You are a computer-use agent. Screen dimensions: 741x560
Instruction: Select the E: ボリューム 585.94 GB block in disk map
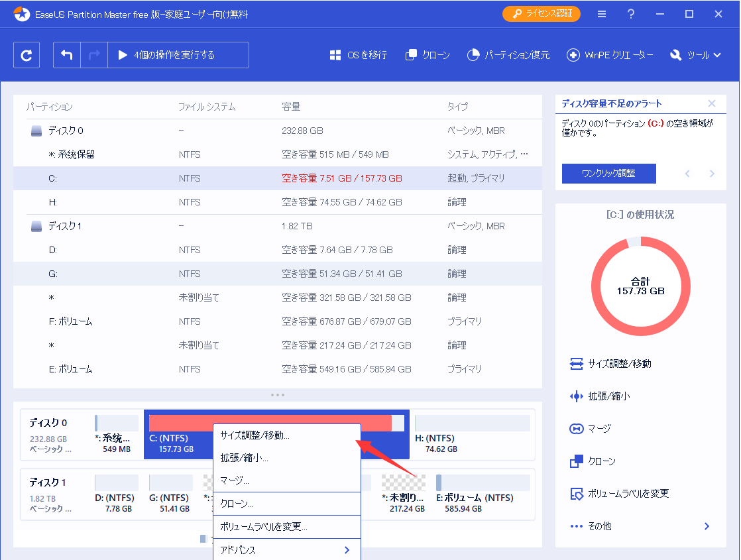pyautogui.click(x=483, y=494)
